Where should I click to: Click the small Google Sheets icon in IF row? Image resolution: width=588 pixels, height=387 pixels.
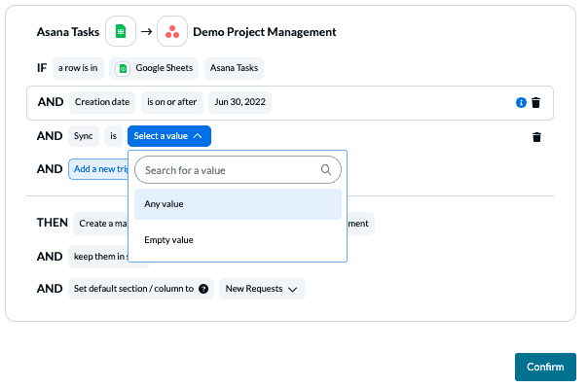coord(123,69)
